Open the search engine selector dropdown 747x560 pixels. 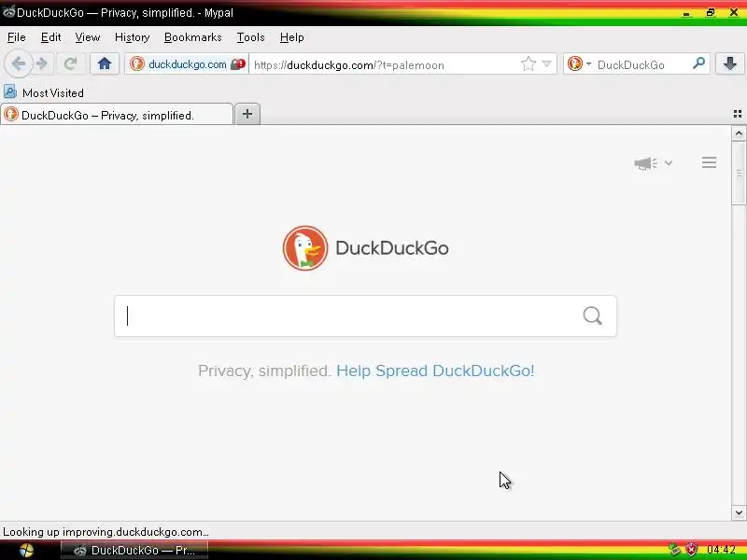click(579, 63)
